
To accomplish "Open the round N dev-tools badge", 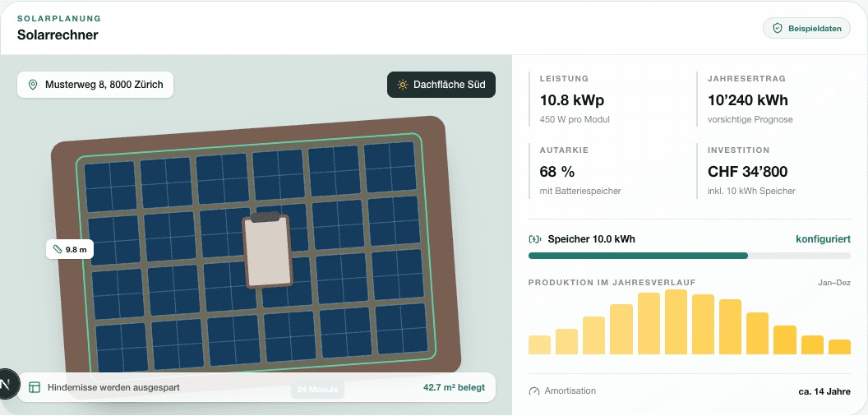I will tap(6, 383).
